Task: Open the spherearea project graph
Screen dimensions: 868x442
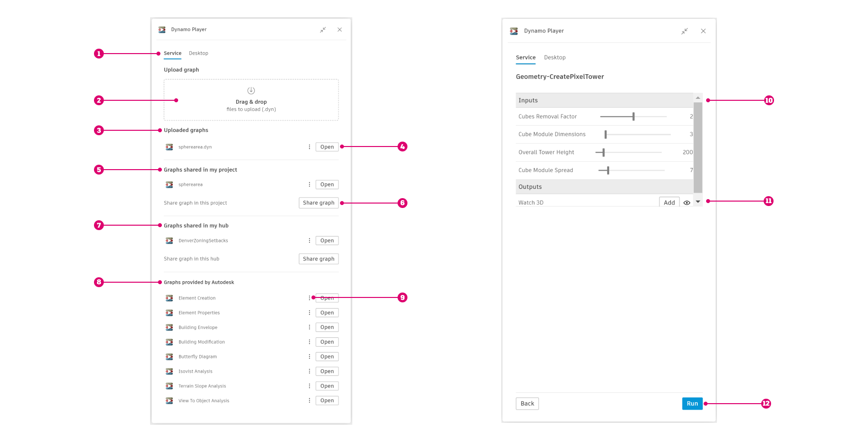Action: point(327,185)
